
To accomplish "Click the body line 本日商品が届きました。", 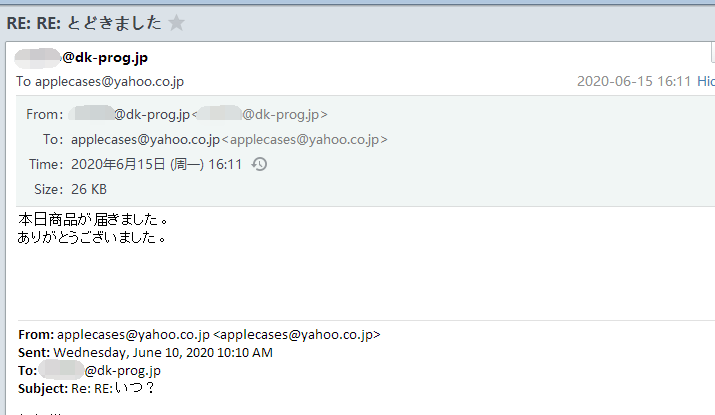I will coord(92,218).
